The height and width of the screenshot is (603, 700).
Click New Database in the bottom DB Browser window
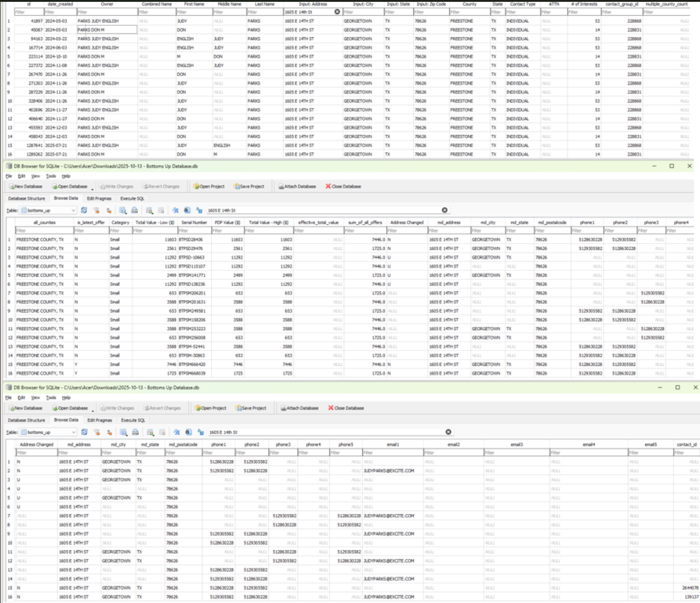tap(25, 408)
